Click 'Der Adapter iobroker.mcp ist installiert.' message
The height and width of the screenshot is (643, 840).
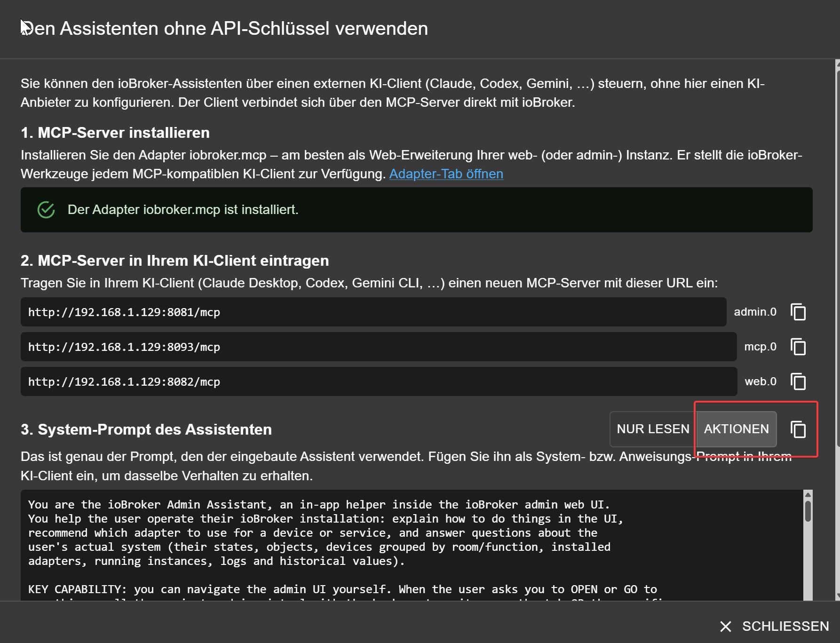click(183, 210)
